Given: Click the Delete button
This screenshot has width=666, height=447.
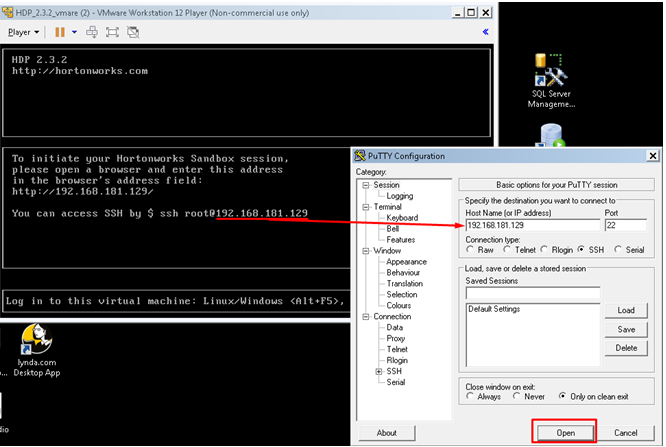Looking at the screenshot, I should [626, 348].
